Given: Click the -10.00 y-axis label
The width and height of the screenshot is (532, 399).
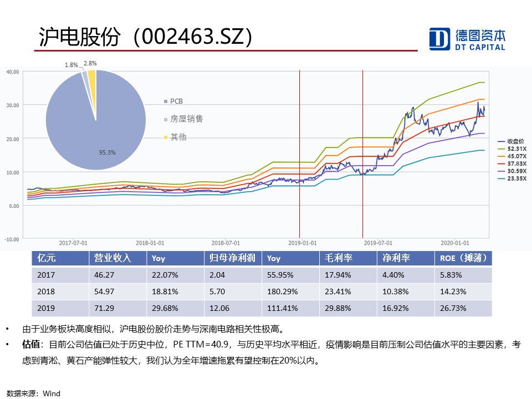Looking at the screenshot, I should (x=12, y=239).
